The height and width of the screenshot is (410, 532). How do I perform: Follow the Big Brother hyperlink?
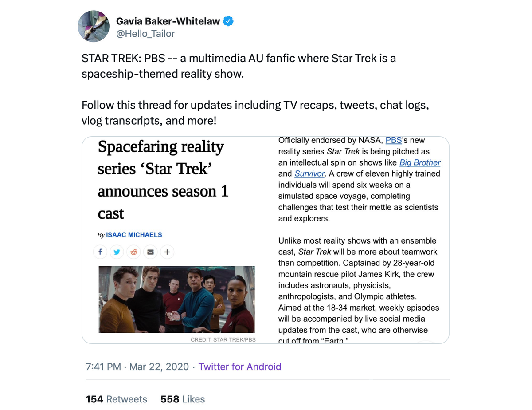pos(420,162)
